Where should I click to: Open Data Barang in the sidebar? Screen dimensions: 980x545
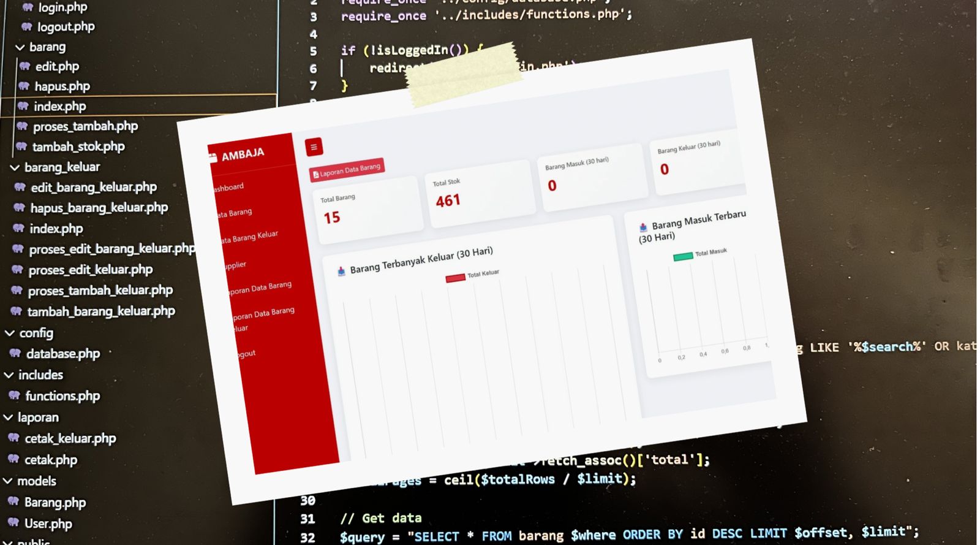(x=235, y=213)
